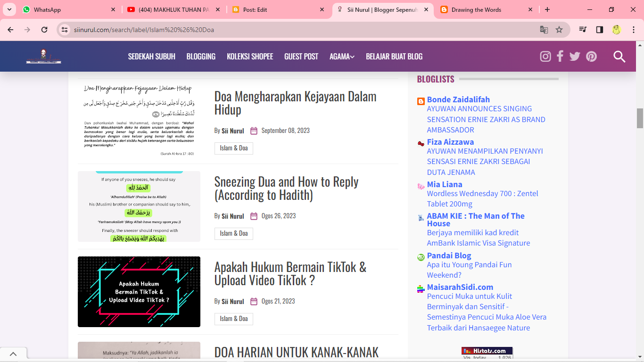The width and height of the screenshot is (644, 362).
Task: Open the Pinterest social icon
Action: coord(591,57)
